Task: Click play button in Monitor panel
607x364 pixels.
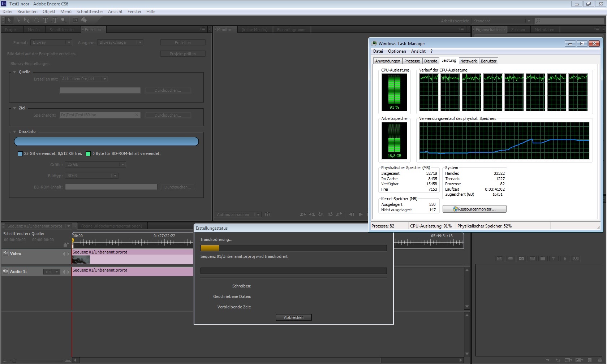Action: pyautogui.click(x=361, y=214)
